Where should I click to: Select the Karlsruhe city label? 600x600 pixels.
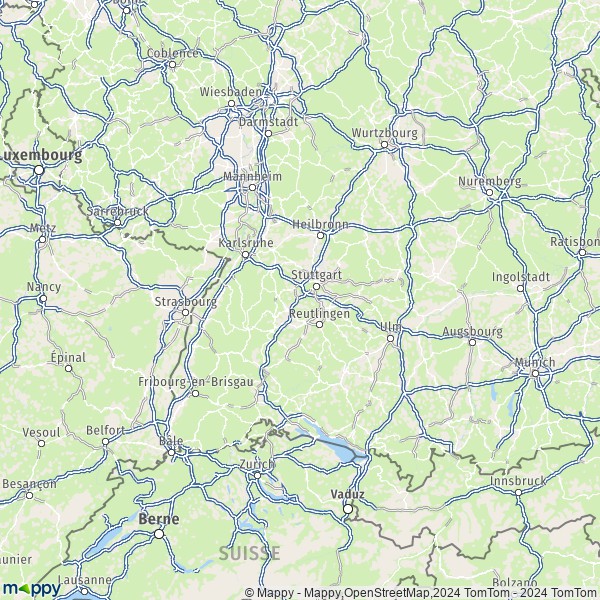click(x=246, y=243)
